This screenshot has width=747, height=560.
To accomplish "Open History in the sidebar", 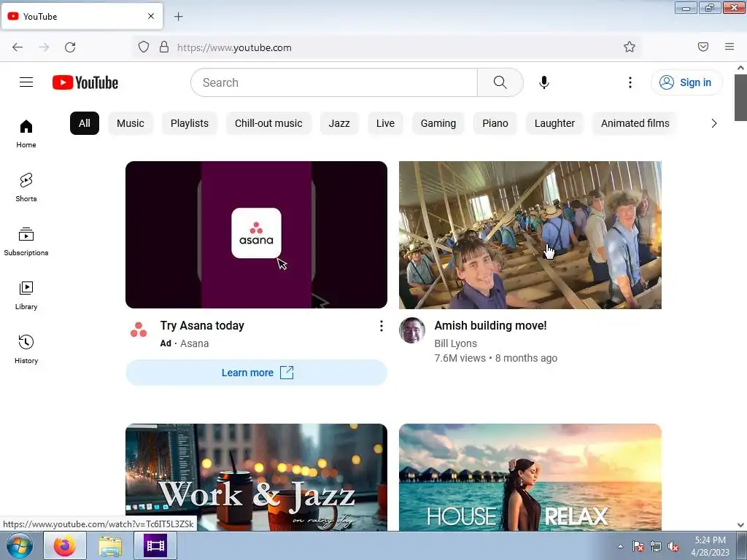I will [26, 349].
